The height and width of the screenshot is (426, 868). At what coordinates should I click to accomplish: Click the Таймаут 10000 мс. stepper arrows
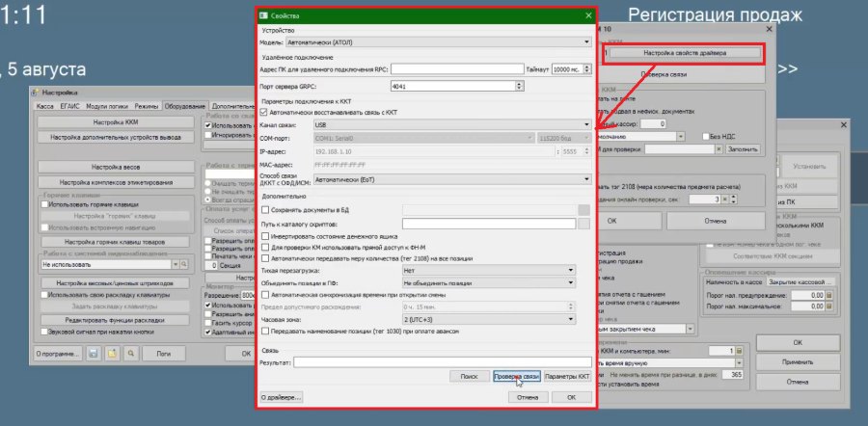click(587, 69)
